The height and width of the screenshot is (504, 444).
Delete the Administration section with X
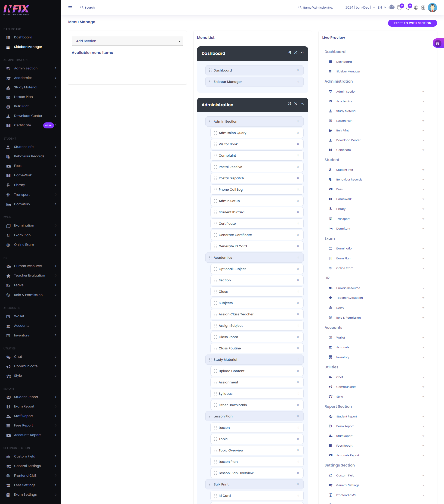[x=296, y=104]
